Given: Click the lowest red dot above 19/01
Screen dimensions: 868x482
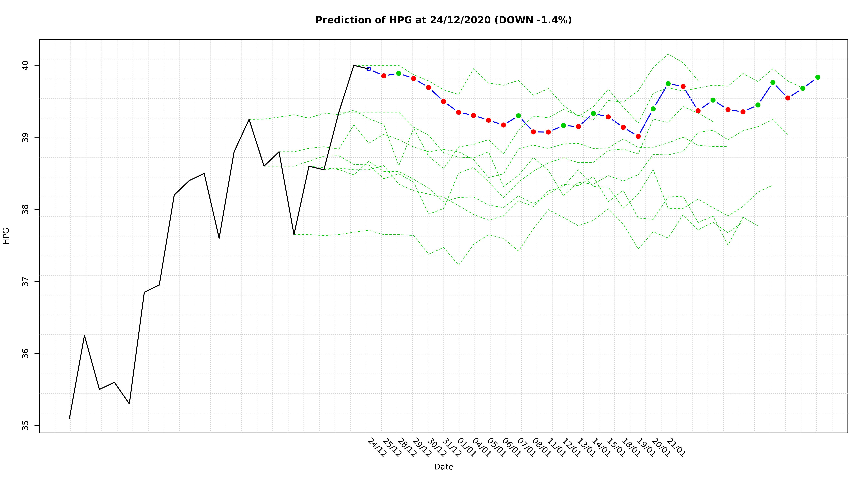Looking at the screenshot, I should [x=638, y=136].
